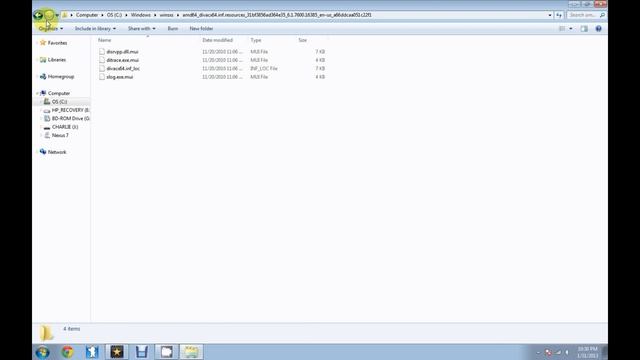
Task: Click the taskbar clock and date
Action: 587,352
